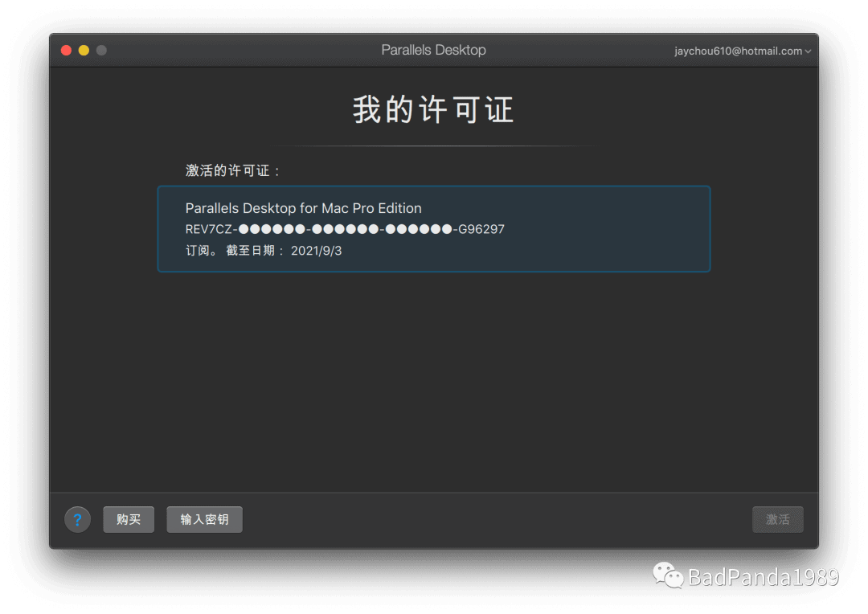Click the Parallels Desktop window title

[x=433, y=50]
